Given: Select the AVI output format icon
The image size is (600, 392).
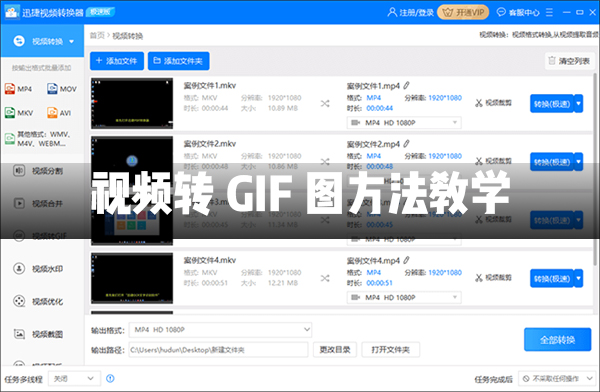Looking at the screenshot, I should coord(52,113).
